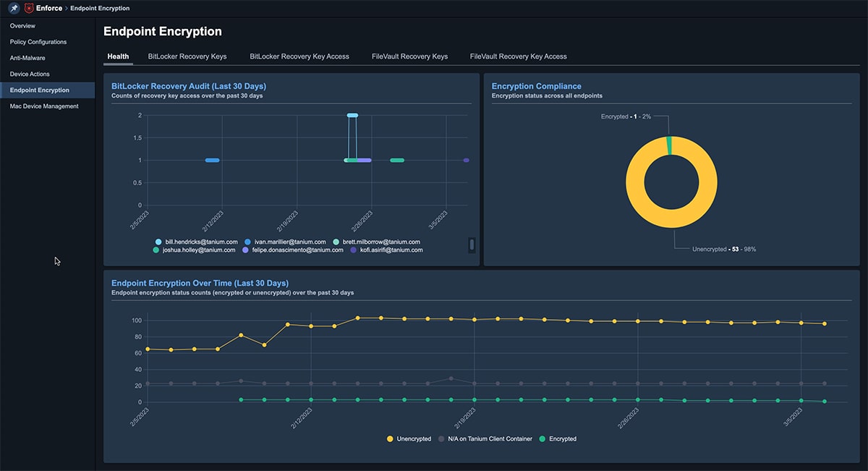This screenshot has width=868, height=471.
Task: Click the green Encrypted donut slice
Action: (x=669, y=144)
